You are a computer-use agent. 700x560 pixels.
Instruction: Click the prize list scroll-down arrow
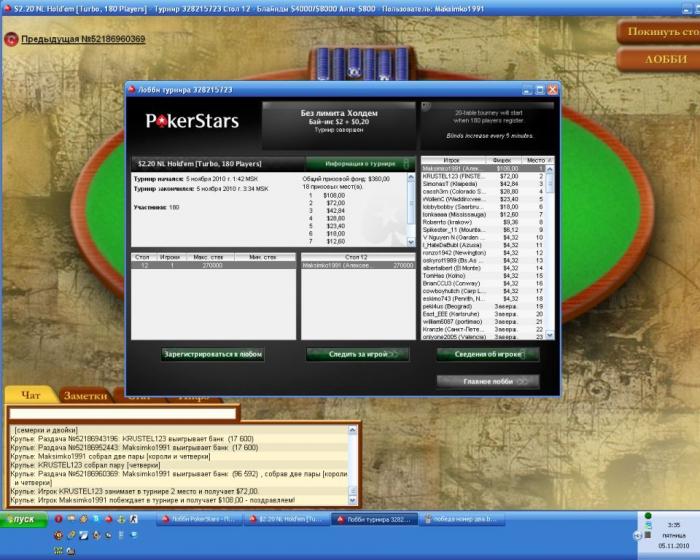(x=411, y=242)
